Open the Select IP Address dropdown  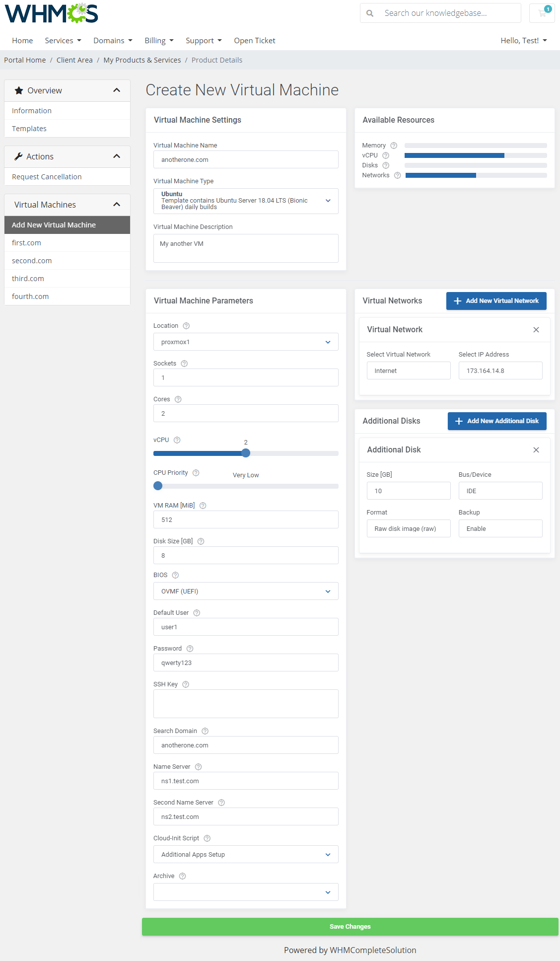pyautogui.click(x=500, y=370)
